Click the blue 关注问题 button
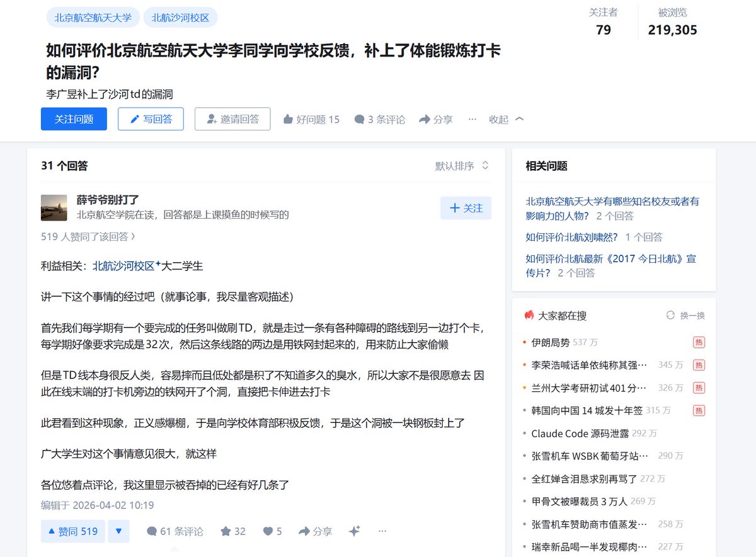756x557 pixels. pyautogui.click(x=74, y=119)
